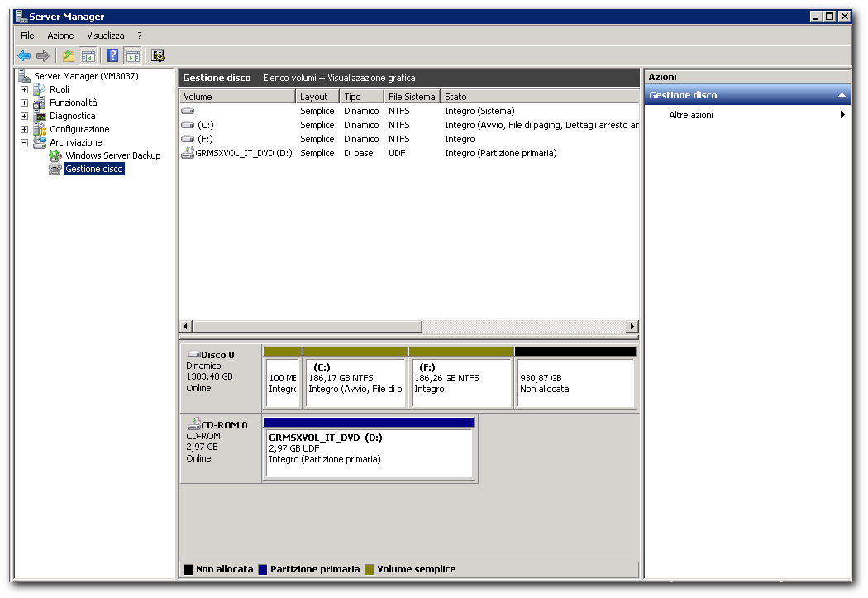Expand the Ruoli tree node
The height and width of the screenshot is (598, 868).
click(24, 89)
